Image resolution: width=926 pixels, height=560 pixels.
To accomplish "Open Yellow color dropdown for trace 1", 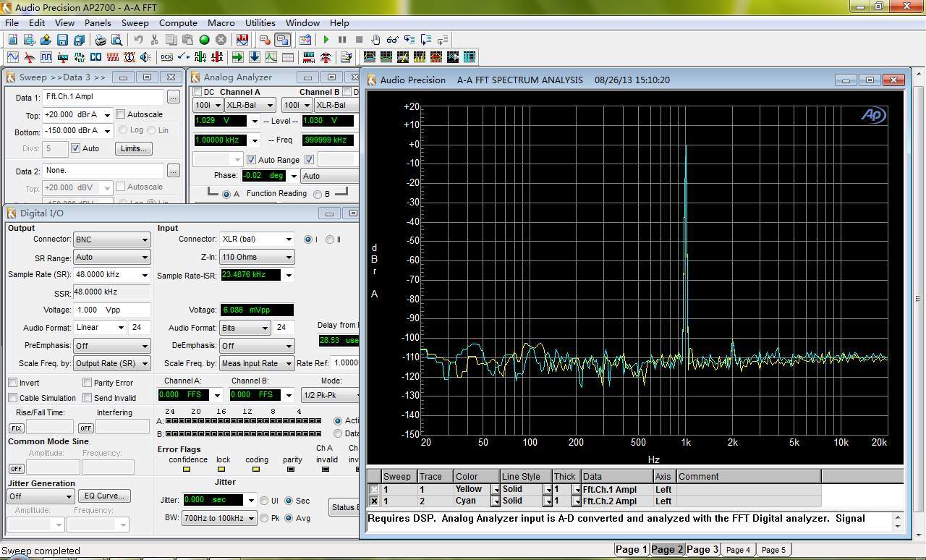I will 495,490.
